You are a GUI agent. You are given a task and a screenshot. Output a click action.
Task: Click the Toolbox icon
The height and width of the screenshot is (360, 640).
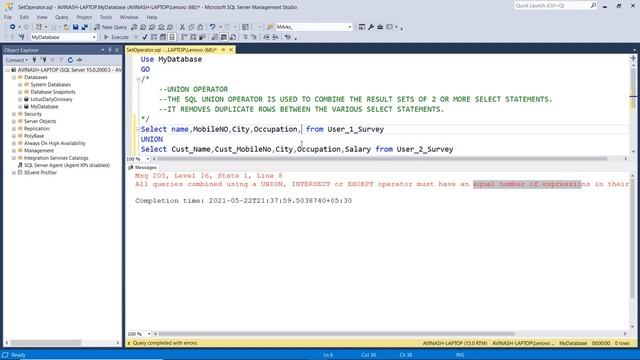coord(380,27)
